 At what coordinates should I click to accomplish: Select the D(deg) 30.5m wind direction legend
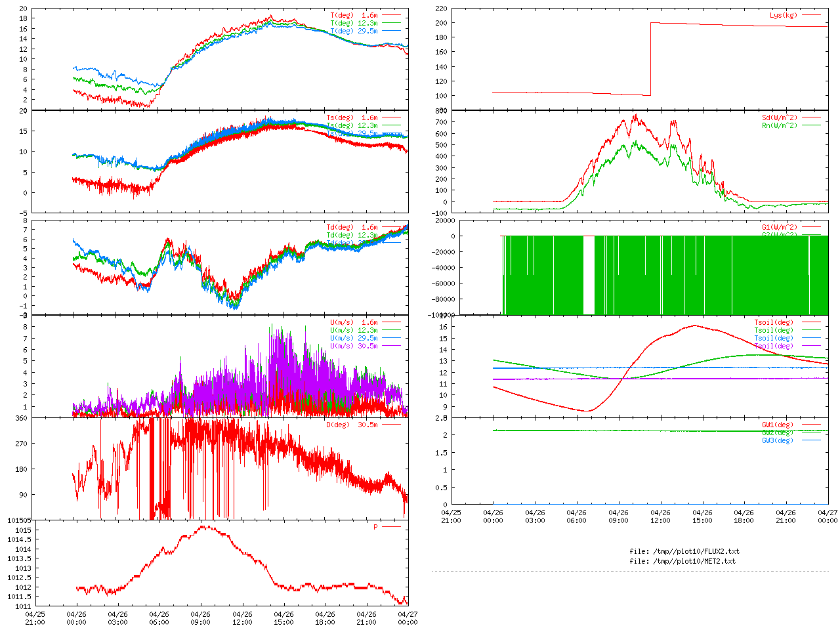coord(352,425)
